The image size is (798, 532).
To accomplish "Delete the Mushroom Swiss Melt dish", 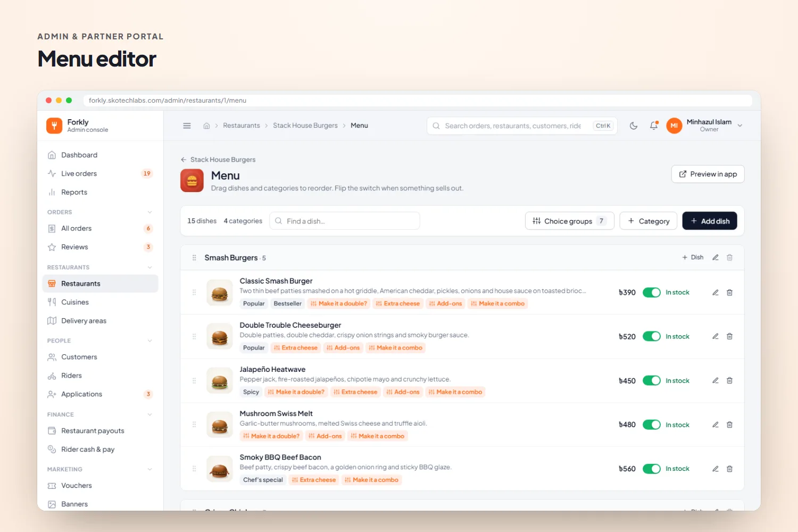I will 730,425.
